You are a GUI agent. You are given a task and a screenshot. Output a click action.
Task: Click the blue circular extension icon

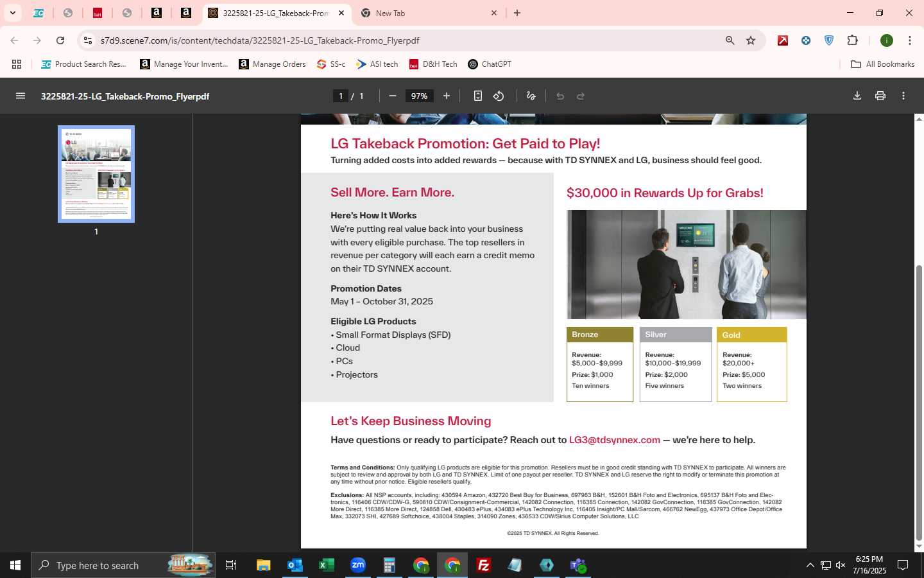pyautogui.click(x=806, y=40)
